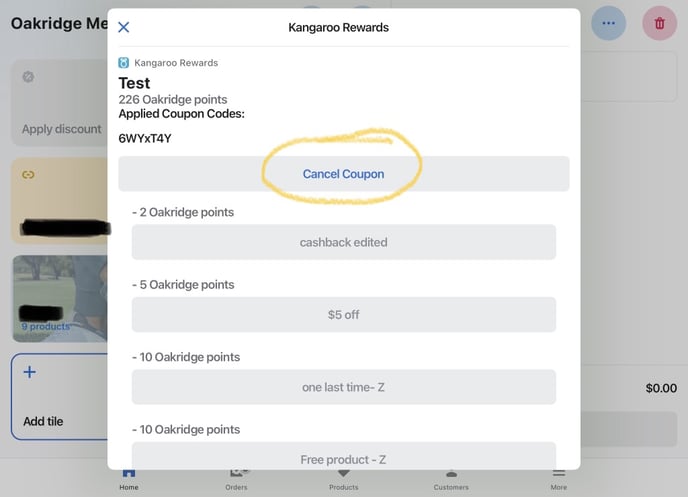Click the Kangaroo Rewards logo icon
Image resolution: width=688 pixels, height=497 pixels.
pyautogui.click(x=123, y=63)
